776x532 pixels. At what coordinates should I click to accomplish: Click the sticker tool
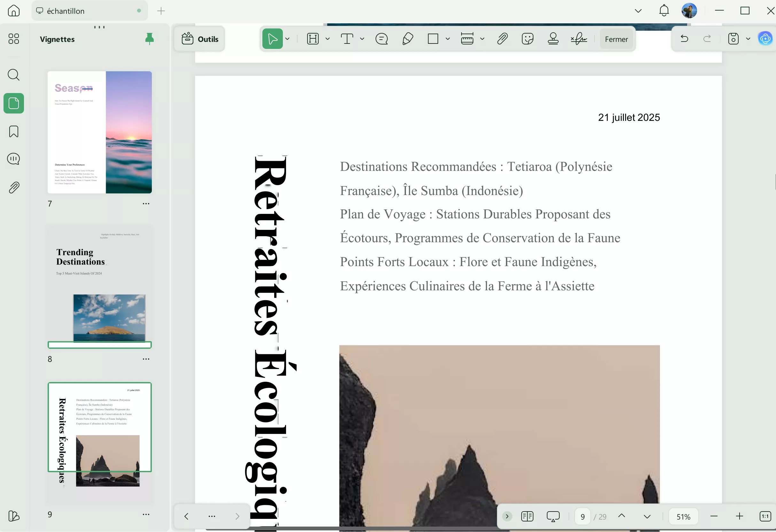coord(528,38)
